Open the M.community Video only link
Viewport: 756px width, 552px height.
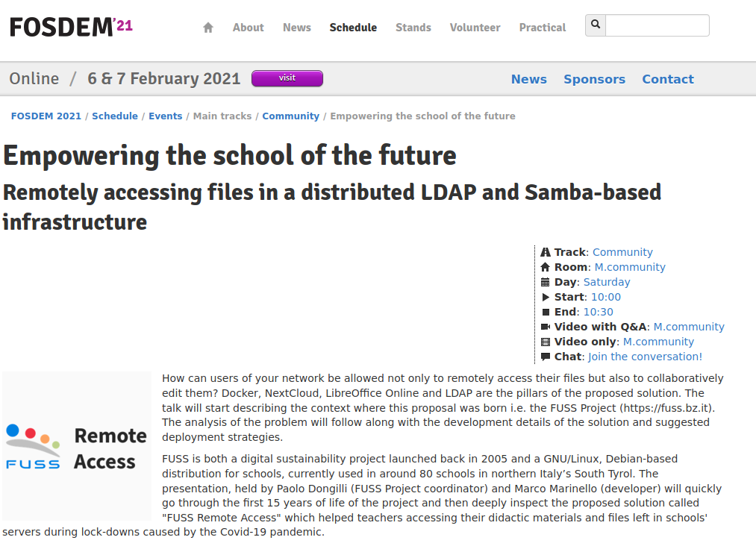(x=658, y=342)
